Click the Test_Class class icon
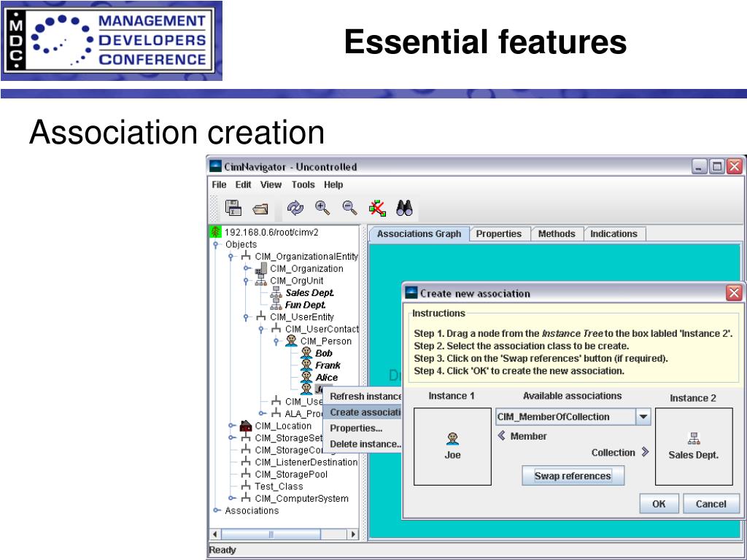The image size is (747, 560). pyautogui.click(x=246, y=486)
